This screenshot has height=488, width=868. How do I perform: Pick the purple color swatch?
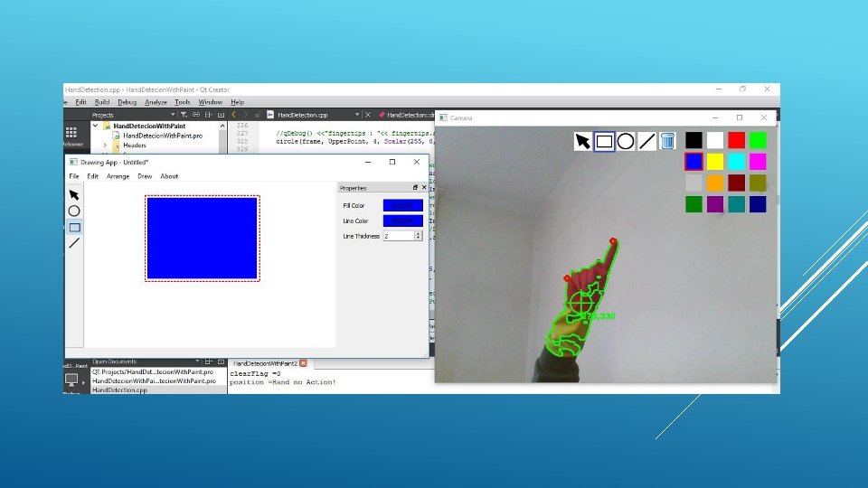(714, 204)
